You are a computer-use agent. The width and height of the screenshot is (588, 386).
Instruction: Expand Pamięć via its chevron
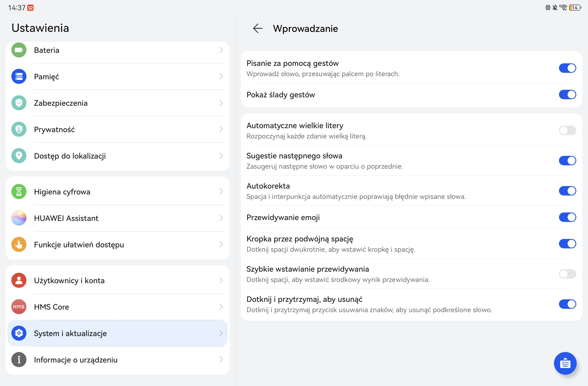pyautogui.click(x=221, y=77)
